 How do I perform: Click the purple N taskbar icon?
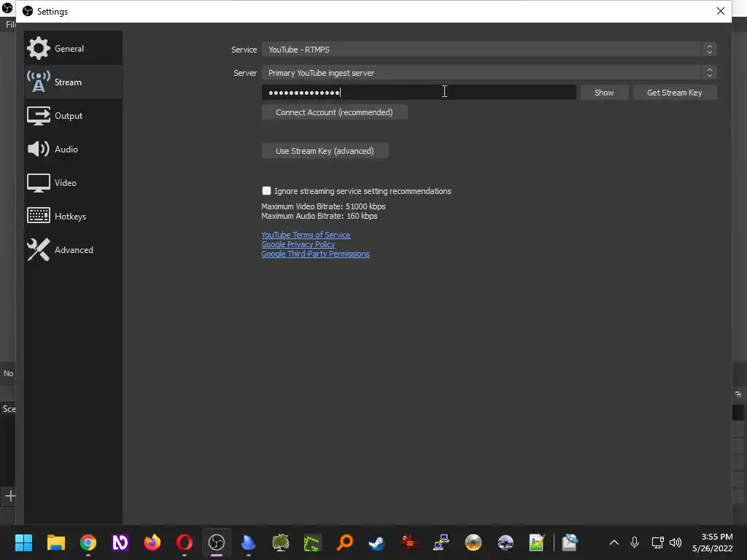pyautogui.click(x=120, y=542)
